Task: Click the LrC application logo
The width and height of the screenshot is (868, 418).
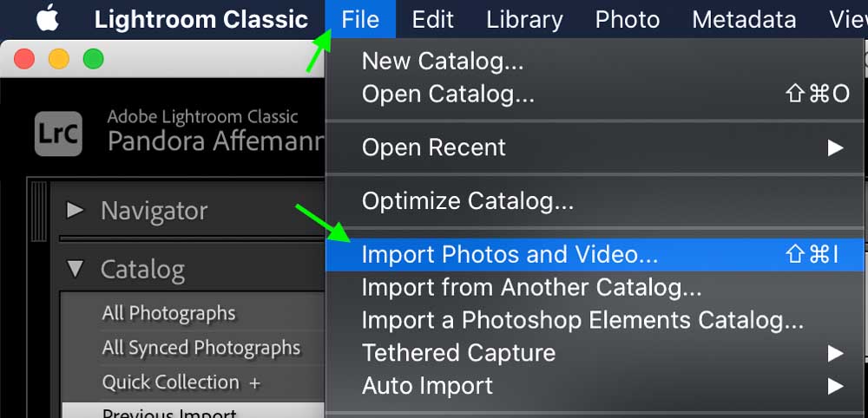Action: (x=59, y=134)
